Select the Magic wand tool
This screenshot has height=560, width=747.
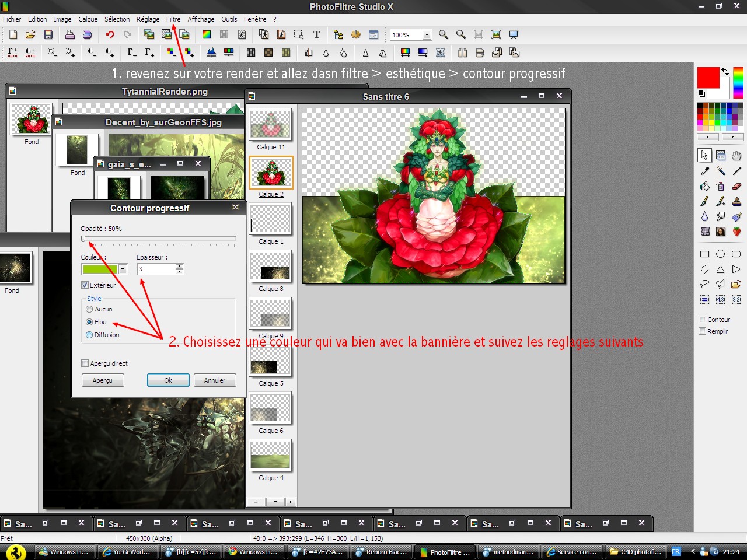click(x=721, y=171)
